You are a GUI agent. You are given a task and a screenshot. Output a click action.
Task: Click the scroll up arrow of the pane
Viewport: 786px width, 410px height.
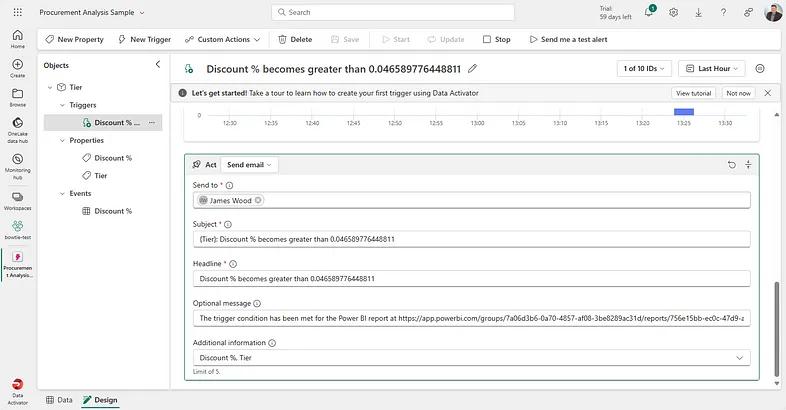(x=777, y=115)
